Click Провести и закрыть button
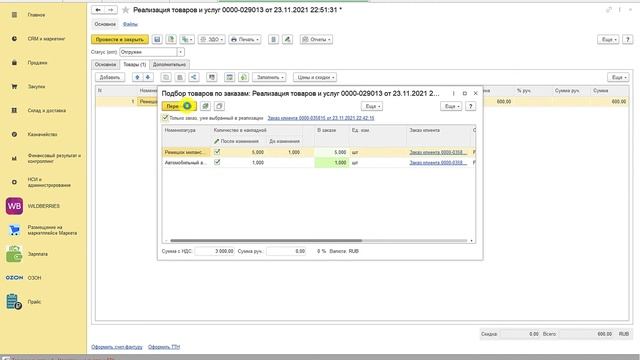The image size is (640, 360). 120,40
